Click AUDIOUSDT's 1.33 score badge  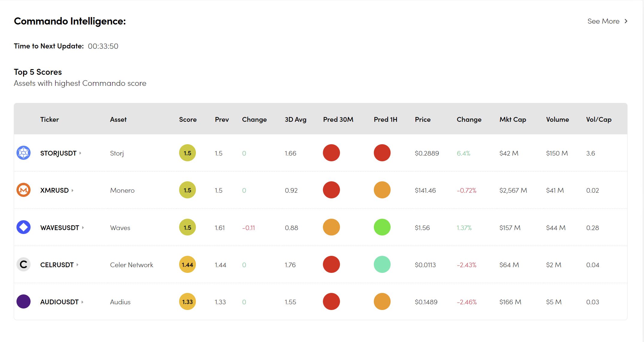tap(187, 302)
